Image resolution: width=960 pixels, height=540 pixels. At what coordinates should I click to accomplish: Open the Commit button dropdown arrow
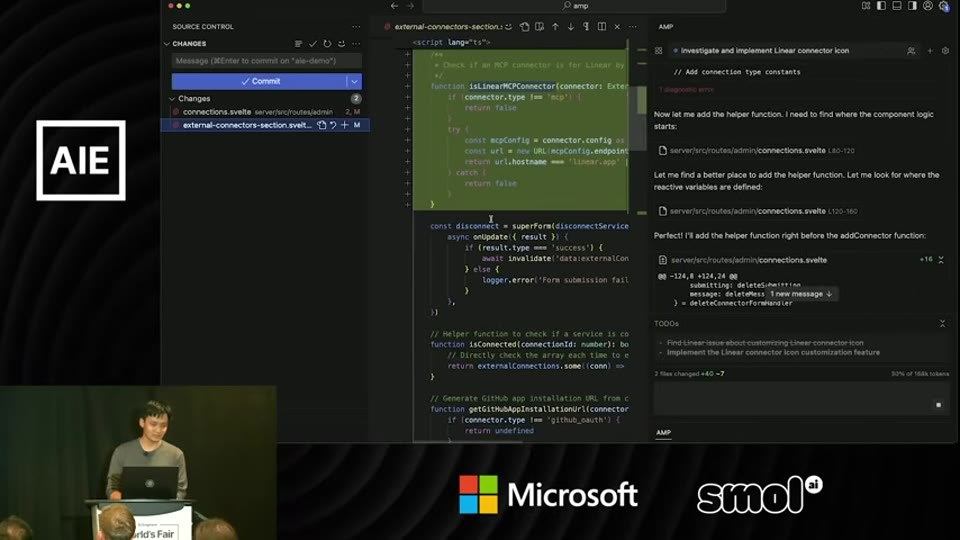click(x=354, y=81)
